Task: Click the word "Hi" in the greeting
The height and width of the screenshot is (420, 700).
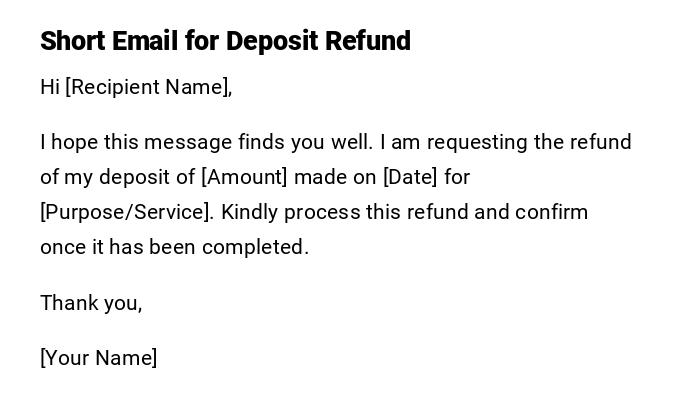Action: pyautogui.click(x=50, y=87)
